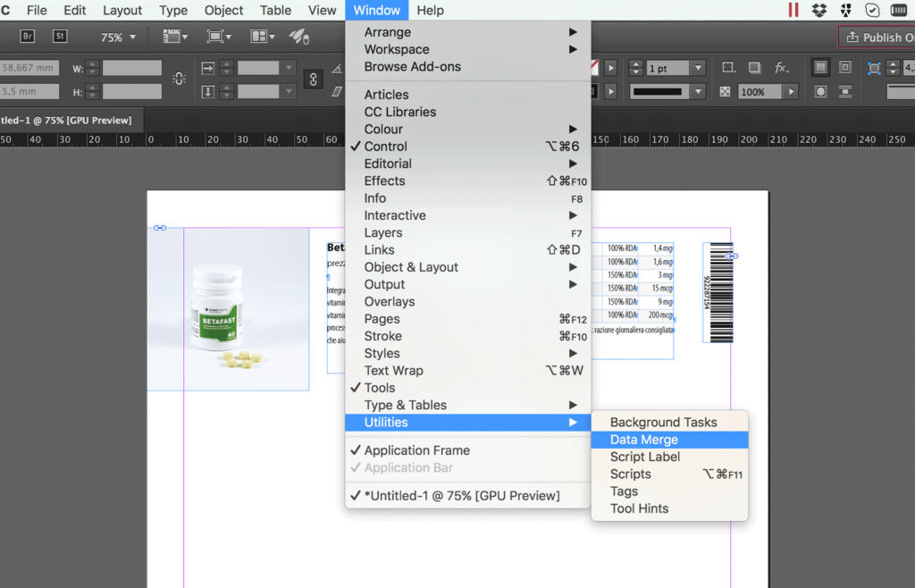The height and width of the screenshot is (588, 915).
Task: Open the View Options dropdown
Action: pyautogui.click(x=175, y=37)
